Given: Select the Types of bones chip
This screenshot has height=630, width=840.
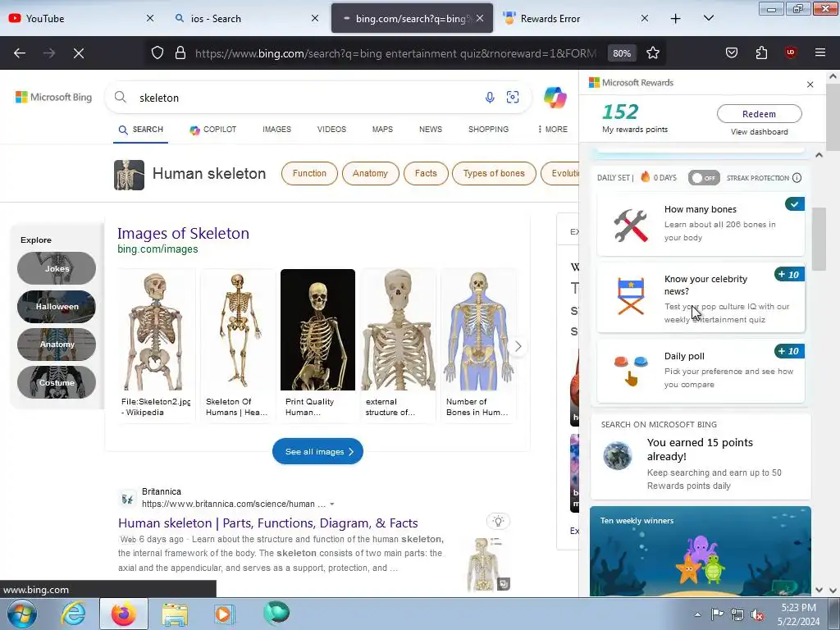Looking at the screenshot, I should pos(494,174).
